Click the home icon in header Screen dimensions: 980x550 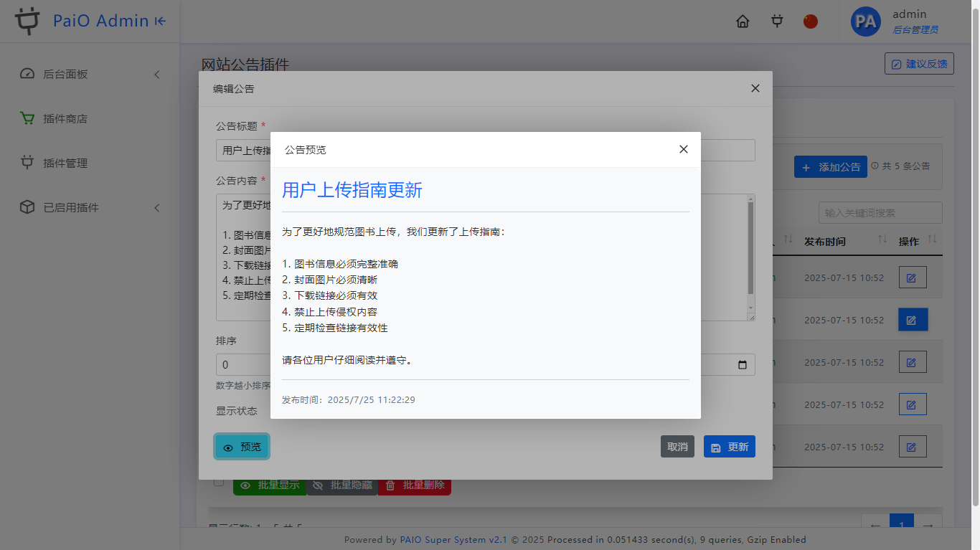[743, 22]
